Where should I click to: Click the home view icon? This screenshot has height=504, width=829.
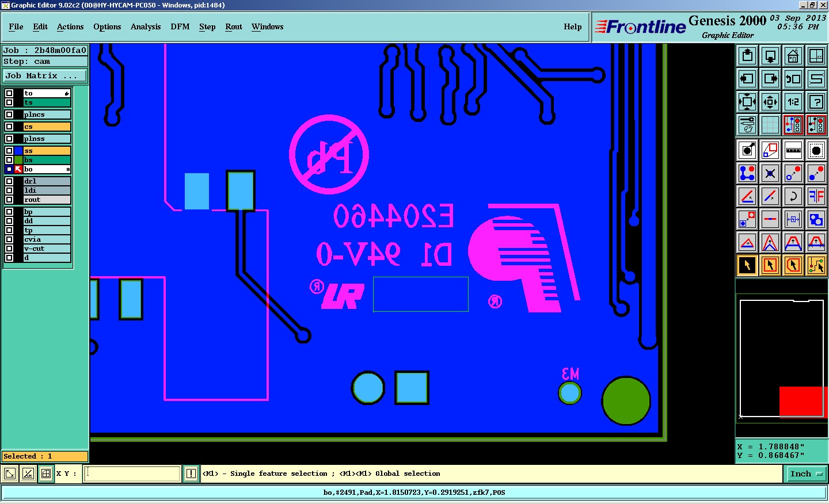pyautogui.click(x=793, y=56)
